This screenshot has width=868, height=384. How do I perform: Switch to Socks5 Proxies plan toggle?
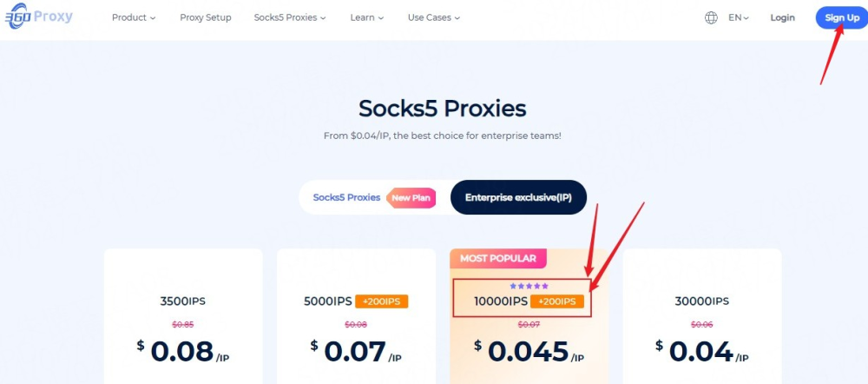click(346, 197)
